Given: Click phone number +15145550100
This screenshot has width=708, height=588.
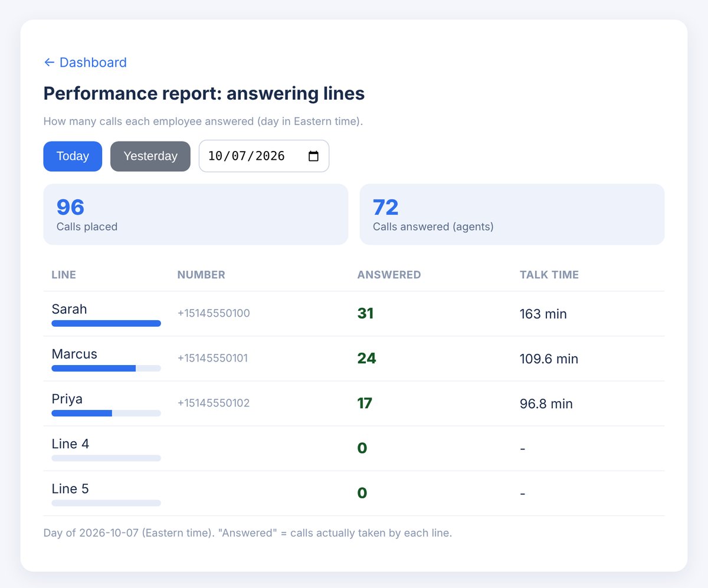Looking at the screenshot, I should [214, 313].
